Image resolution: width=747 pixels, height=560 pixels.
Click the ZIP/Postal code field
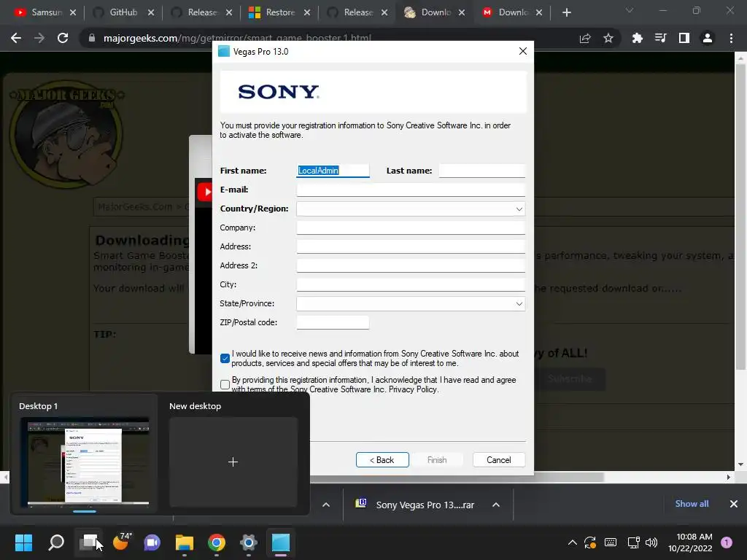pyautogui.click(x=333, y=322)
